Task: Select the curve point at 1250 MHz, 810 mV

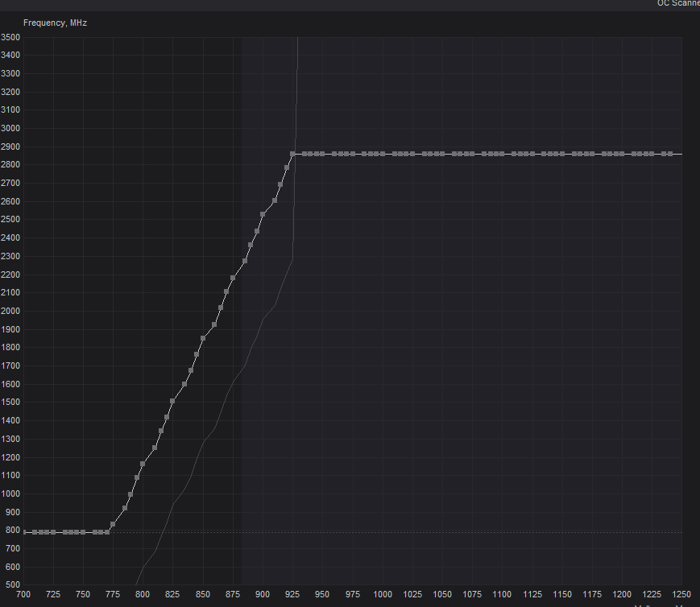Action: pyautogui.click(x=155, y=448)
